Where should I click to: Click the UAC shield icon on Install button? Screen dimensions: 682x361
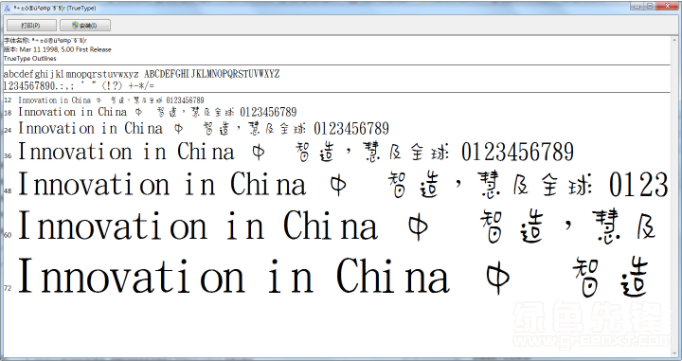coord(75,25)
